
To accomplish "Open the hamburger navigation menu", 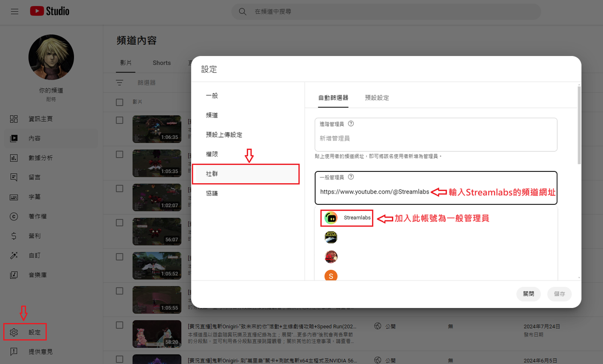I will coord(15,11).
